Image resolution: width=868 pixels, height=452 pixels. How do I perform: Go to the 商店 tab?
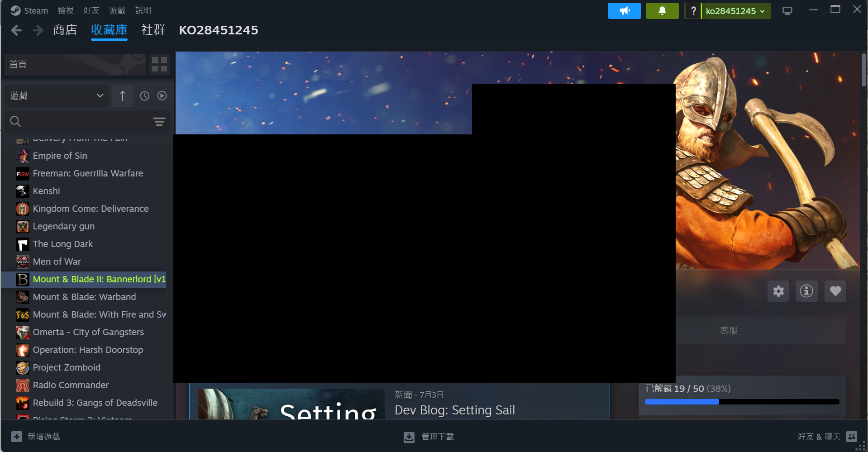tap(65, 30)
